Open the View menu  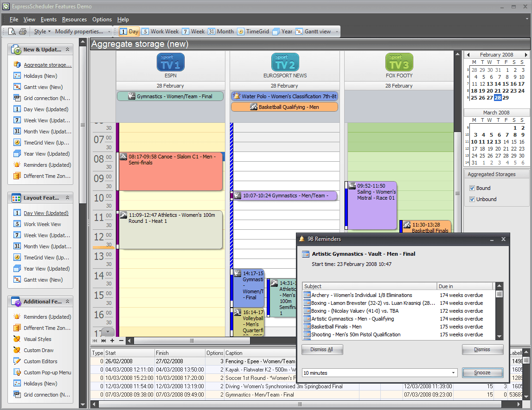pyautogui.click(x=29, y=19)
